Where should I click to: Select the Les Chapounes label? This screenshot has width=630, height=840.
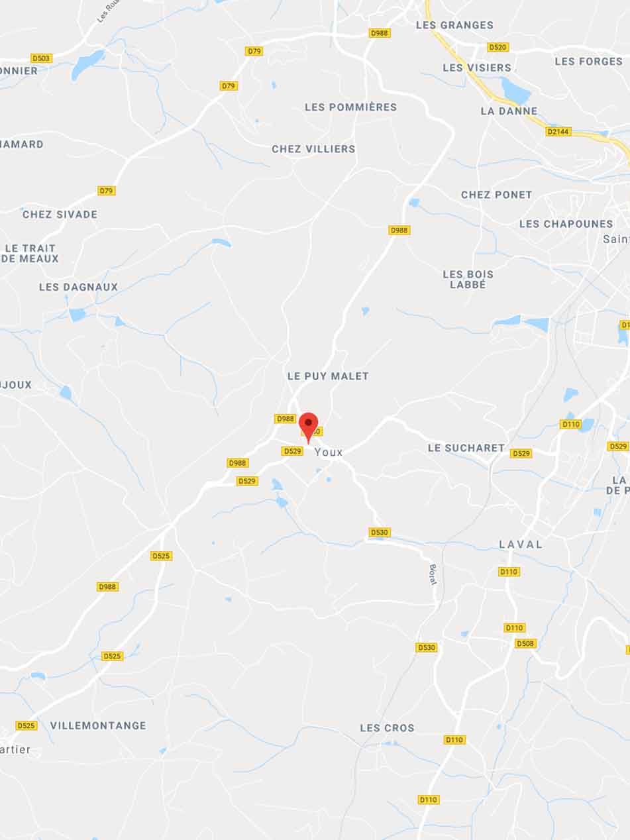coord(566,224)
